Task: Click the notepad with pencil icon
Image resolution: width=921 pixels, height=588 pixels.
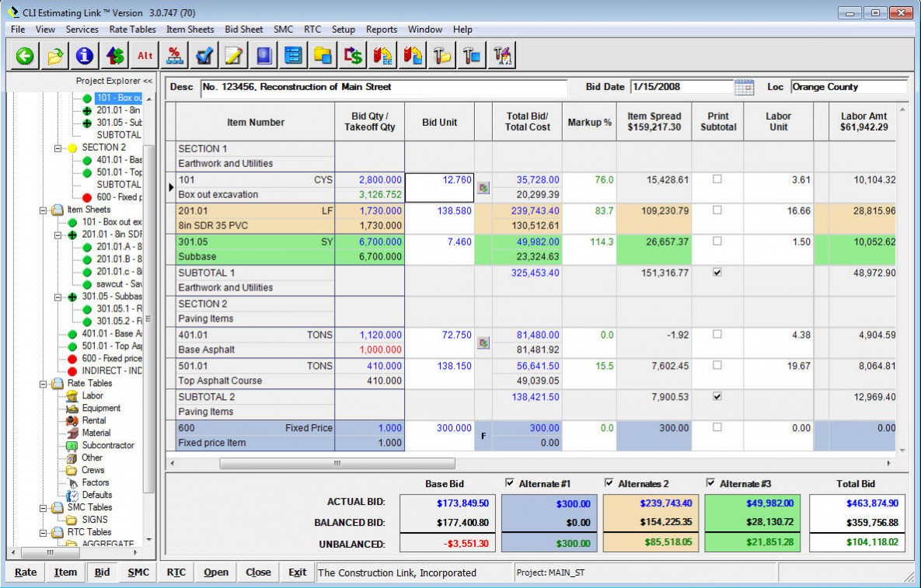Action: (234, 56)
